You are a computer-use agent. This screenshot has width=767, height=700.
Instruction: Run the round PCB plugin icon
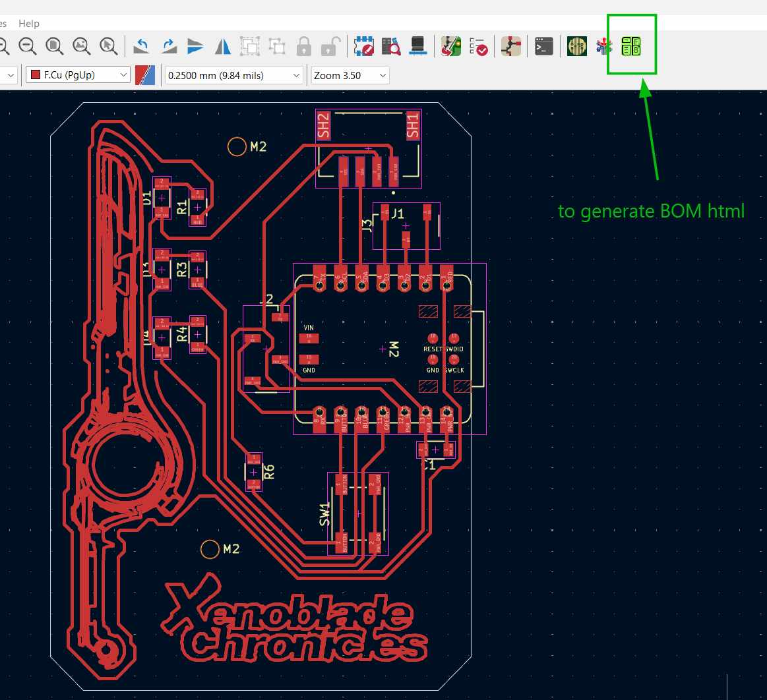pos(576,46)
